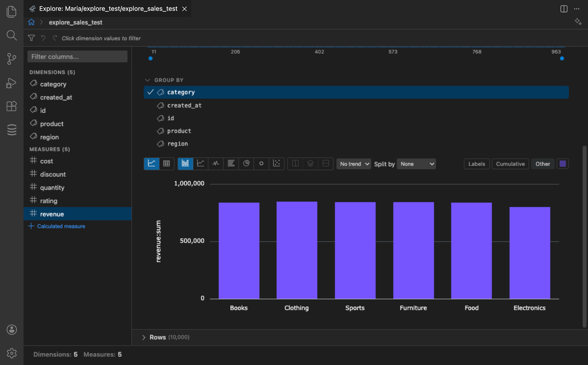The width and height of the screenshot is (588, 365).
Task: Open the purple chart color swatch
Action: (563, 163)
